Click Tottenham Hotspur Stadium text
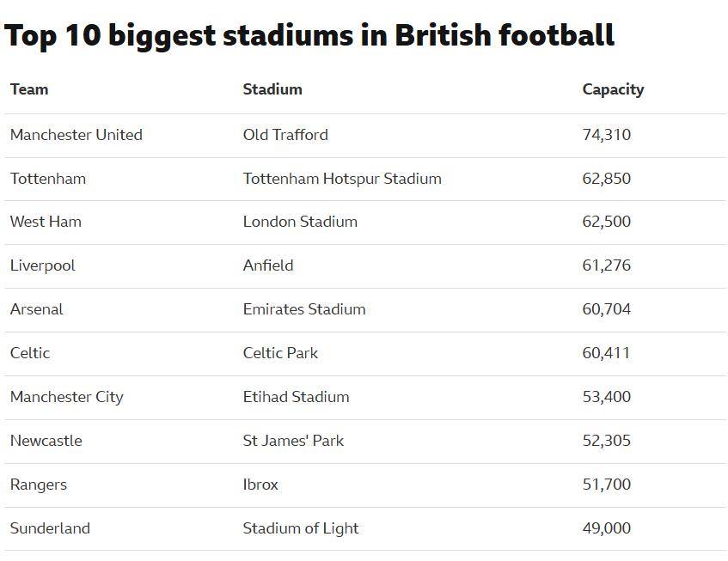The image size is (728, 561). pyautogui.click(x=342, y=179)
